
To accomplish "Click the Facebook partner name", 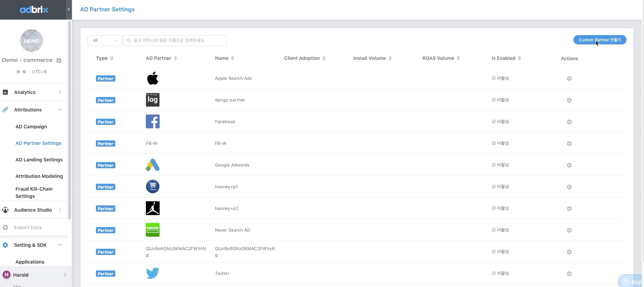I will click(225, 121).
